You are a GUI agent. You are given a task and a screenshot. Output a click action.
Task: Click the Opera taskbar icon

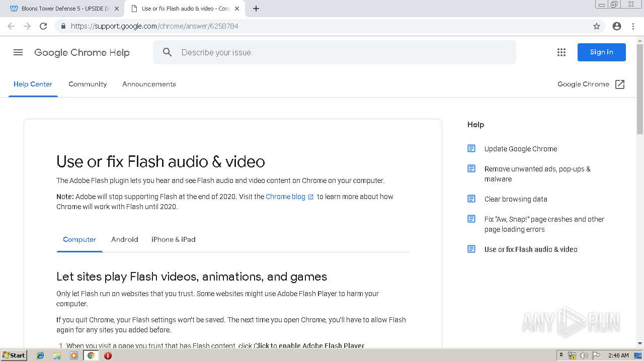108,355
